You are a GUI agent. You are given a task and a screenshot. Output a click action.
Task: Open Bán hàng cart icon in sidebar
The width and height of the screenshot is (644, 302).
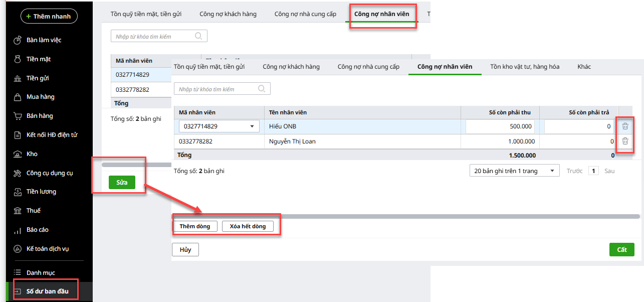click(17, 116)
